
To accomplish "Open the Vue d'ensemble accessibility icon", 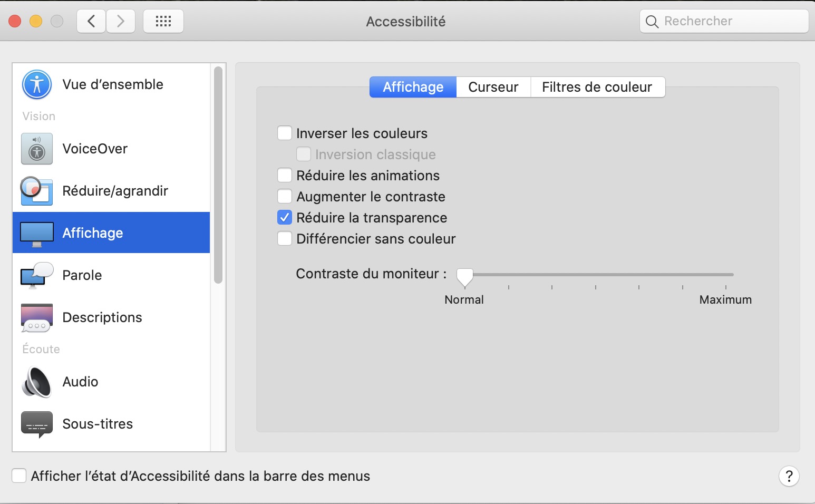I will 37,84.
